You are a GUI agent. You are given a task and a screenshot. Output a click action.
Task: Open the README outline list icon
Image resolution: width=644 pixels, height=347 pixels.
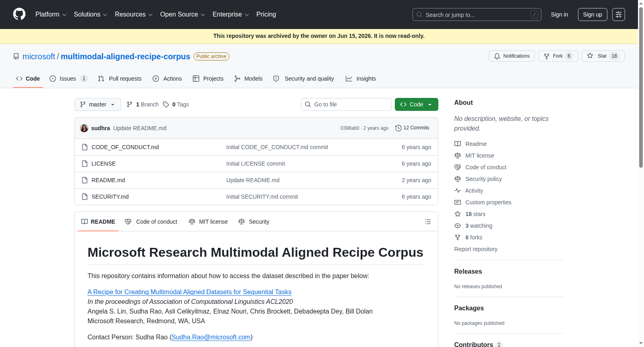point(428,222)
